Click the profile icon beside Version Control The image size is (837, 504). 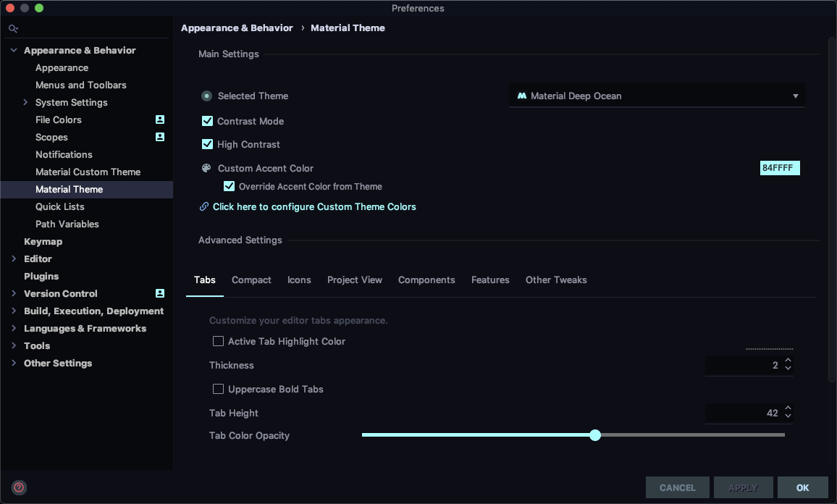[x=159, y=293]
